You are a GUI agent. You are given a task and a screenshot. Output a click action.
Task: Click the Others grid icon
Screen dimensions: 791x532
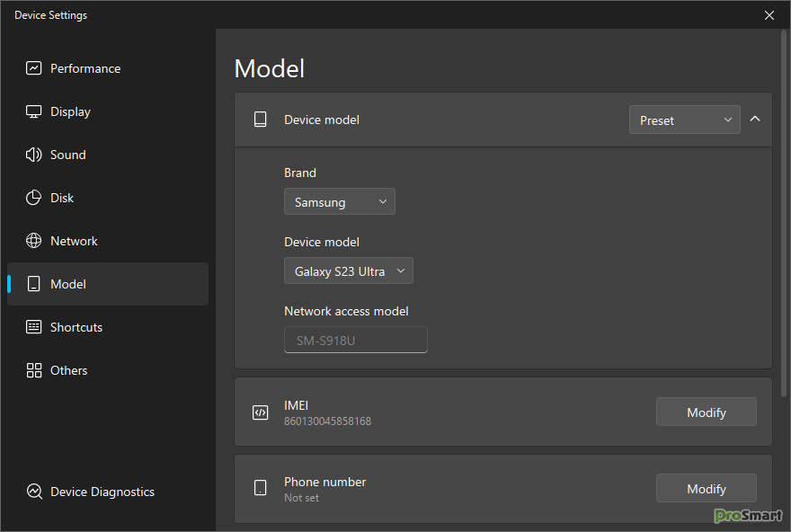pyautogui.click(x=34, y=370)
